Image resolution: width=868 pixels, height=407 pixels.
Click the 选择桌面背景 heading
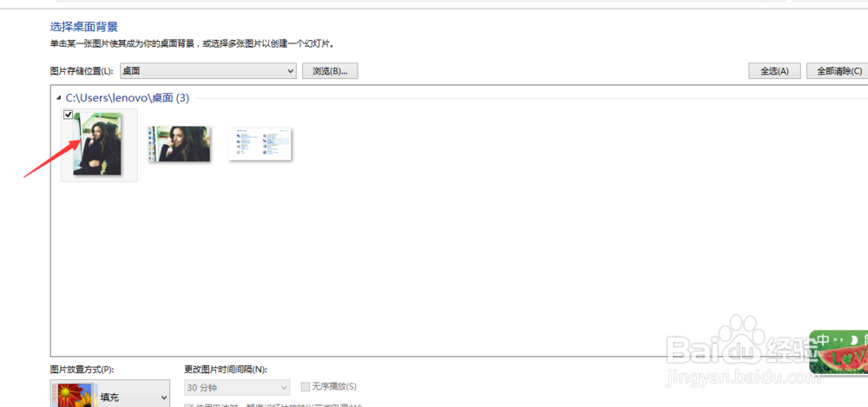click(x=83, y=27)
